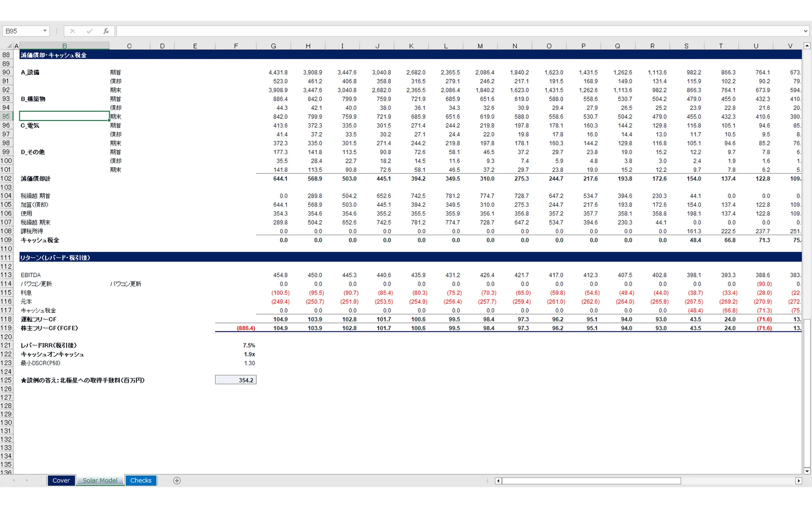
Task: Click the levered IRR value 7.5%
Action: pos(249,345)
